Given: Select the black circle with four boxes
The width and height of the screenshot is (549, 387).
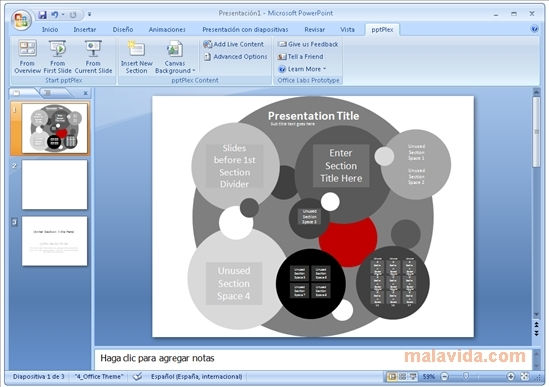Looking at the screenshot, I should 311,283.
